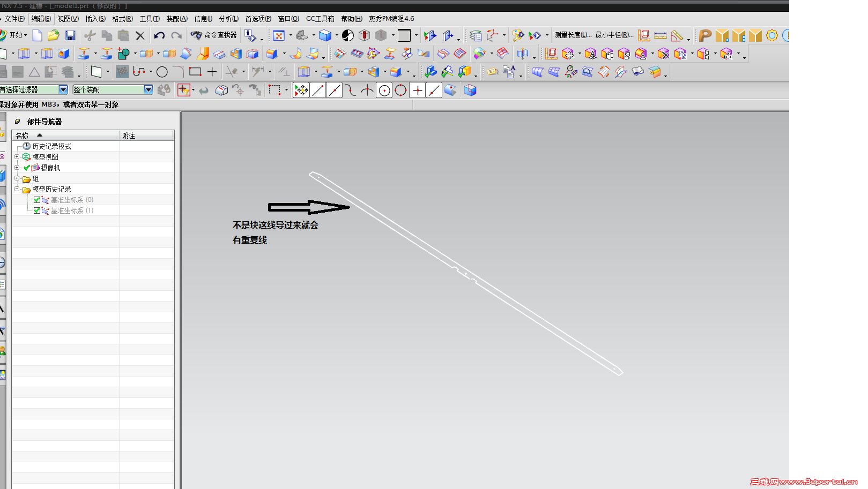The width and height of the screenshot is (868, 489).
Task: Undo the last action with the undo arrow
Action: (x=159, y=35)
